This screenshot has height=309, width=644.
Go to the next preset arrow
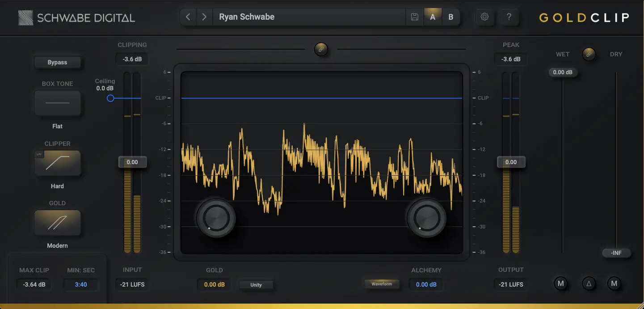[x=204, y=17]
